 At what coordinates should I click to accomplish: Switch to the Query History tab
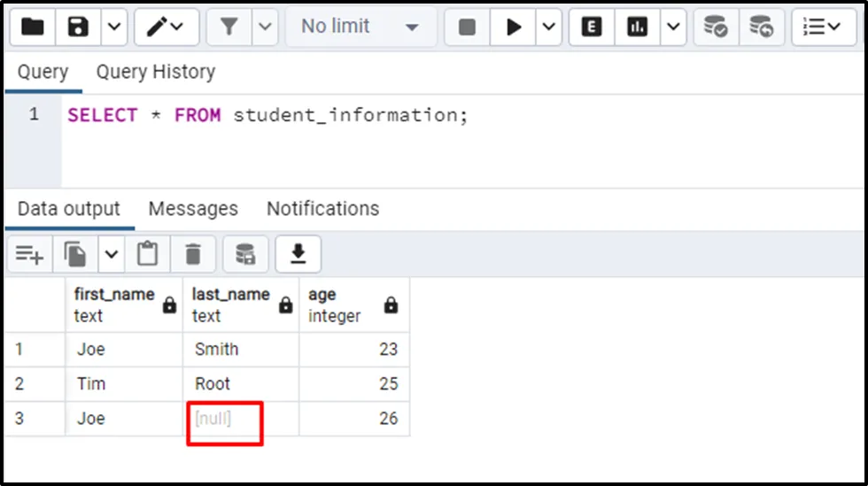pyautogui.click(x=155, y=72)
